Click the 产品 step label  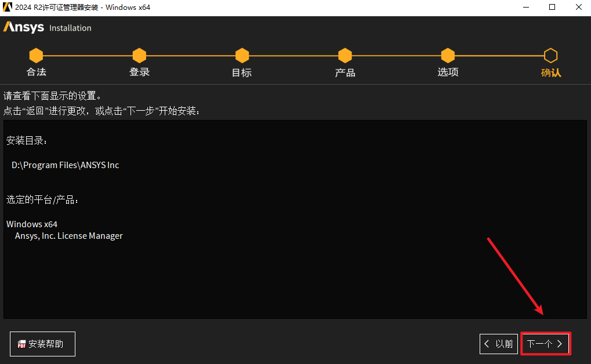click(345, 72)
